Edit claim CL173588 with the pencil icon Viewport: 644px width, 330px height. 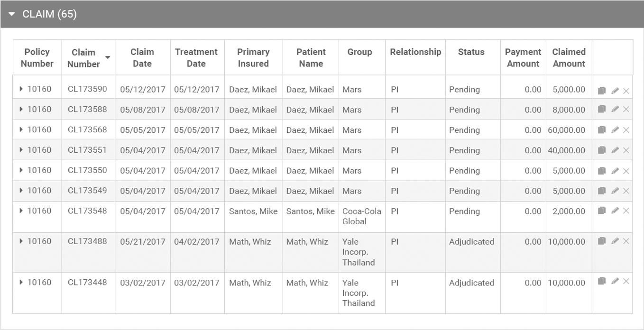(615, 109)
